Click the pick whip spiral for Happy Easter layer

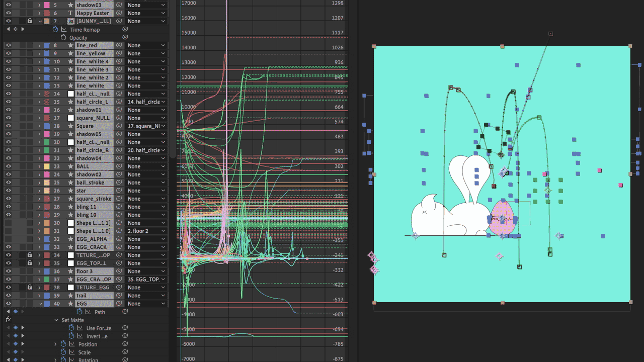(119, 13)
